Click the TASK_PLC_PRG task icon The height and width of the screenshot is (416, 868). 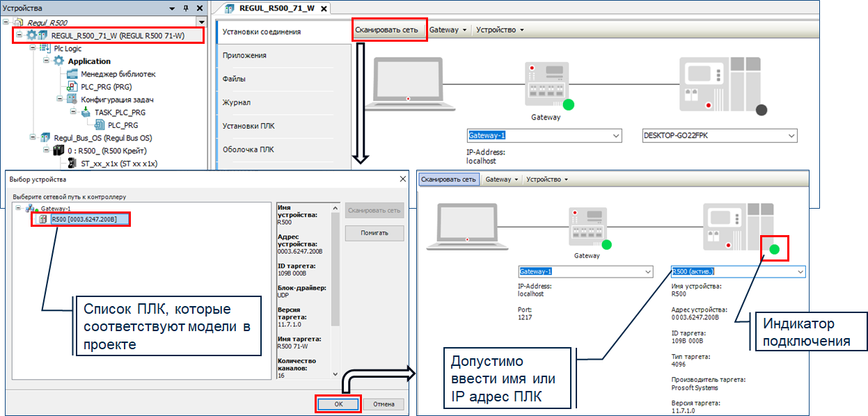point(86,113)
